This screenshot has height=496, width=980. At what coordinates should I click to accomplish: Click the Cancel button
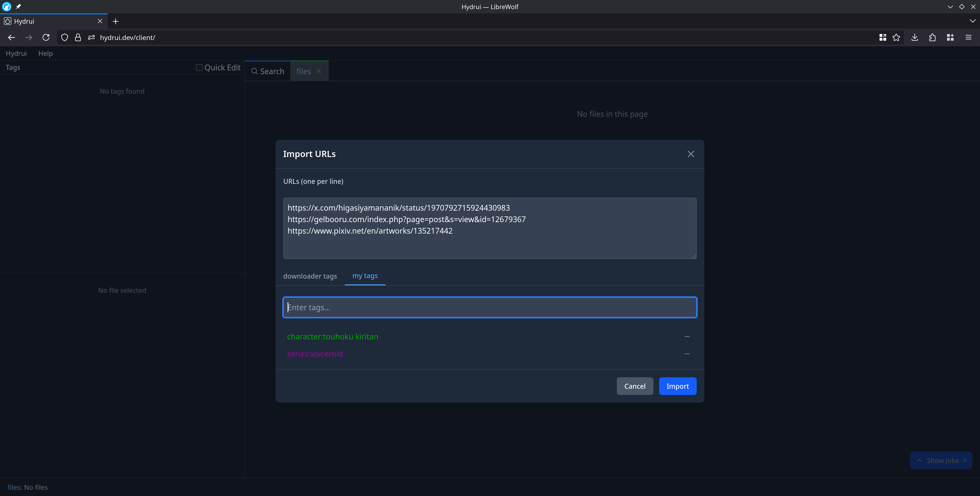click(x=634, y=386)
